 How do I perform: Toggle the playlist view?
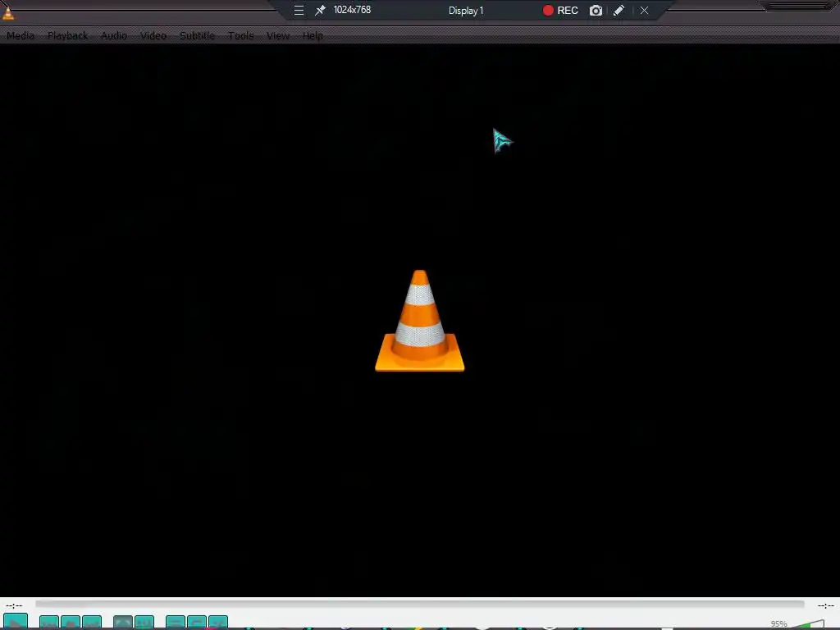(x=176, y=623)
